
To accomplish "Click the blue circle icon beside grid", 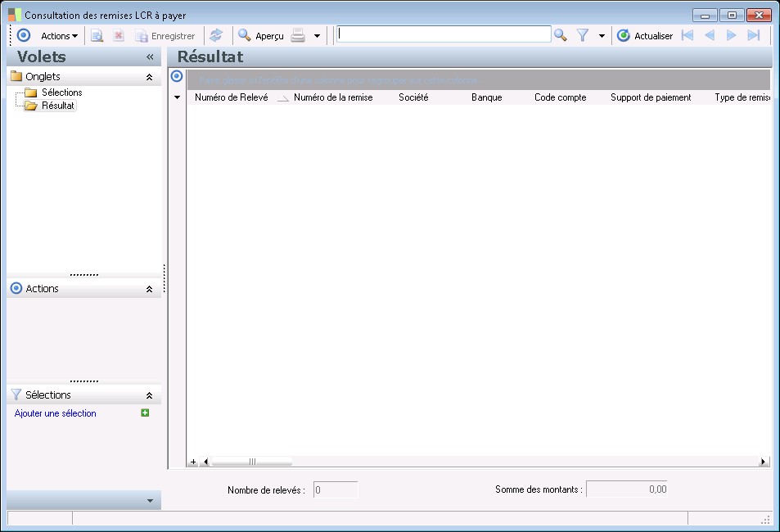I will (177, 76).
